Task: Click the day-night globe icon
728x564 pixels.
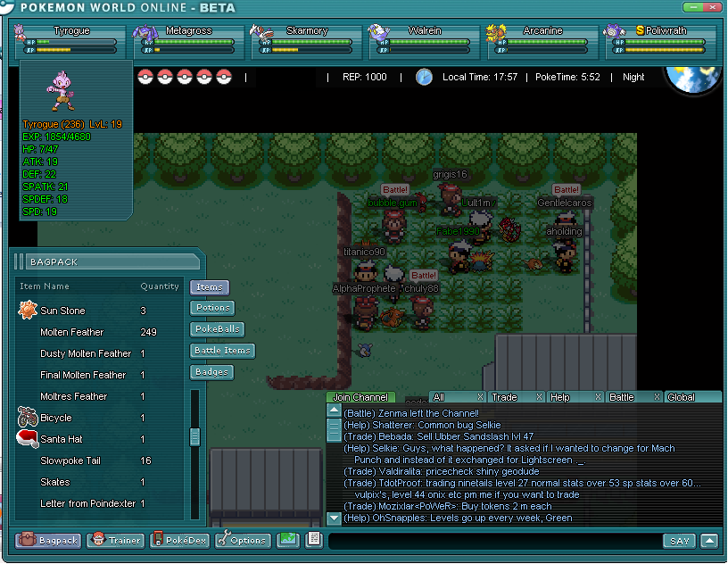Action: pyautogui.click(x=692, y=79)
